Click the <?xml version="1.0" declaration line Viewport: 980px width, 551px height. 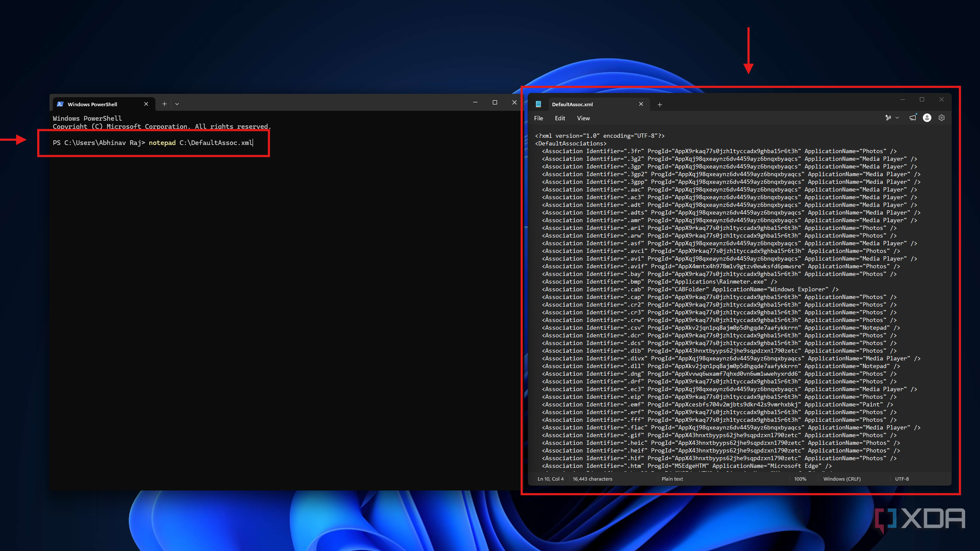pos(600,136)
